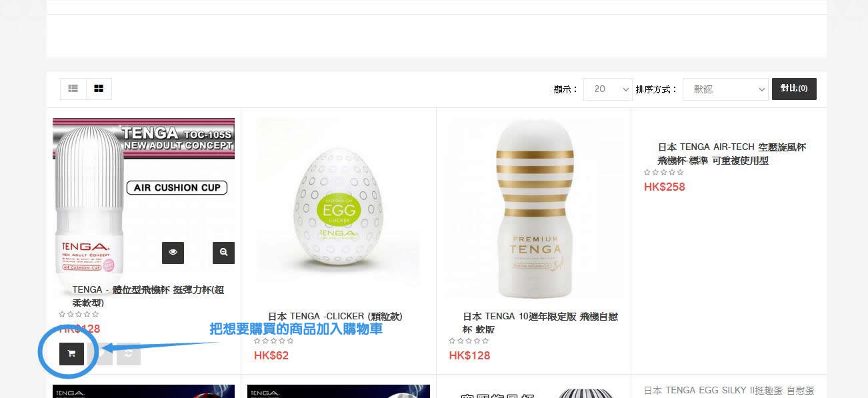The height and width of the screenshot is (398, 868).
Task: Click quick view eye icon on first product
Action: [x=173, y=253]
